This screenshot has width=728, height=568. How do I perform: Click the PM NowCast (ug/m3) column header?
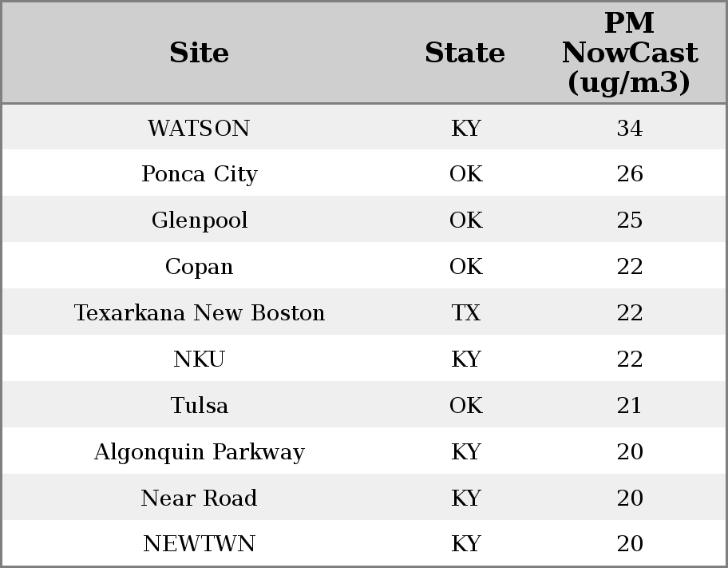(x=629, y=54)
